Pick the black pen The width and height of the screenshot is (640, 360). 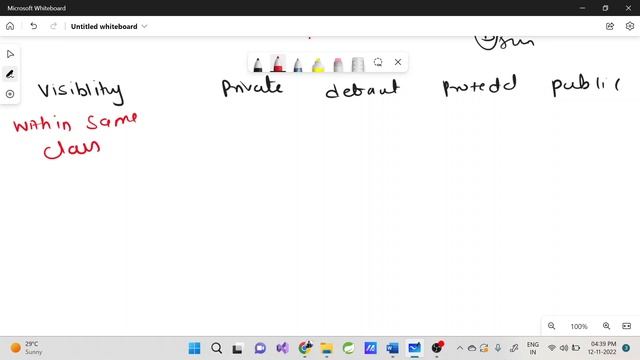pos(258,64)
